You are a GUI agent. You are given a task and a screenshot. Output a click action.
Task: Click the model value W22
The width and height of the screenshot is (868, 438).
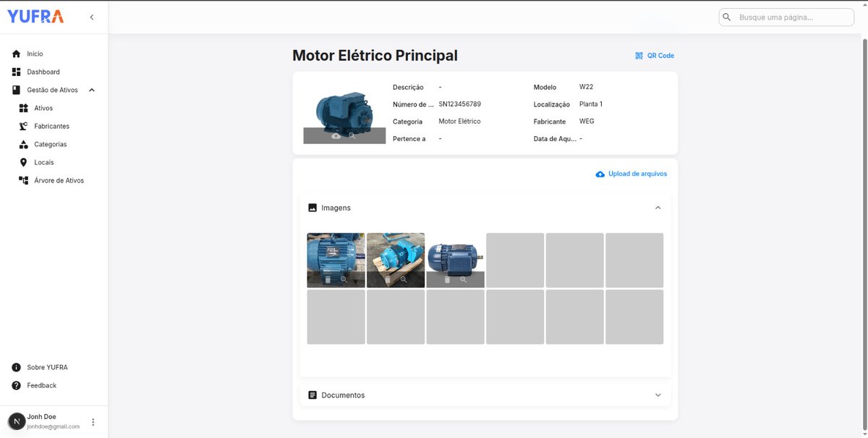pyautogui.click(x=587, y=87)
